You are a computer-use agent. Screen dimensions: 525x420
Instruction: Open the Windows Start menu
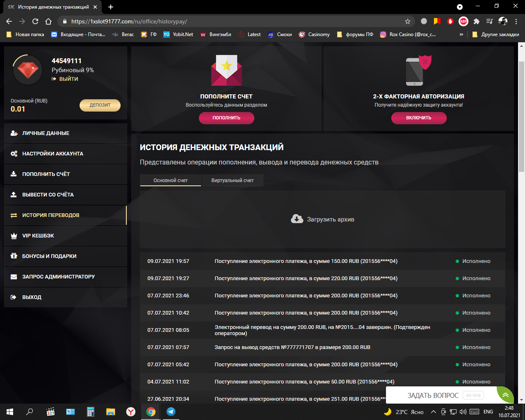[10, 412]
